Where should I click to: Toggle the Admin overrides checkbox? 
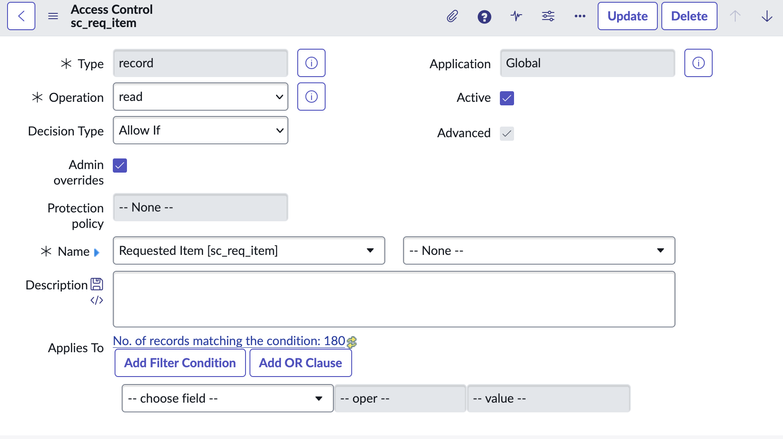pos(120,165)
